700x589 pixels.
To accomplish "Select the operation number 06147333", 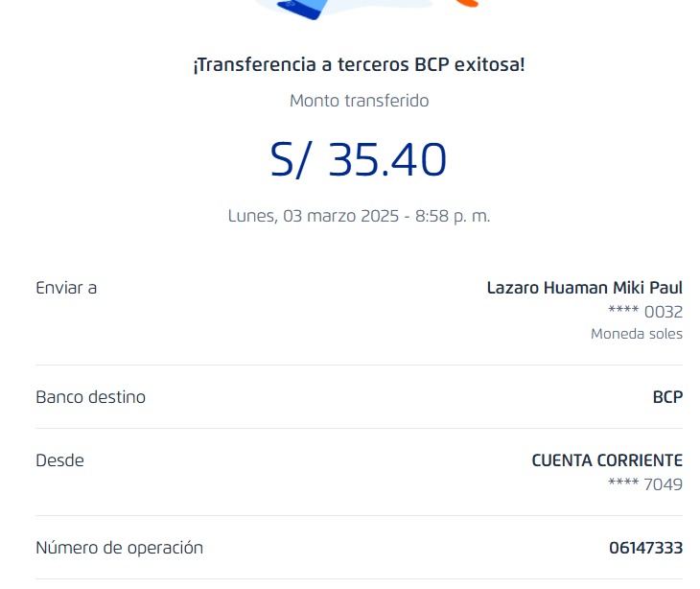I will 645,548.
